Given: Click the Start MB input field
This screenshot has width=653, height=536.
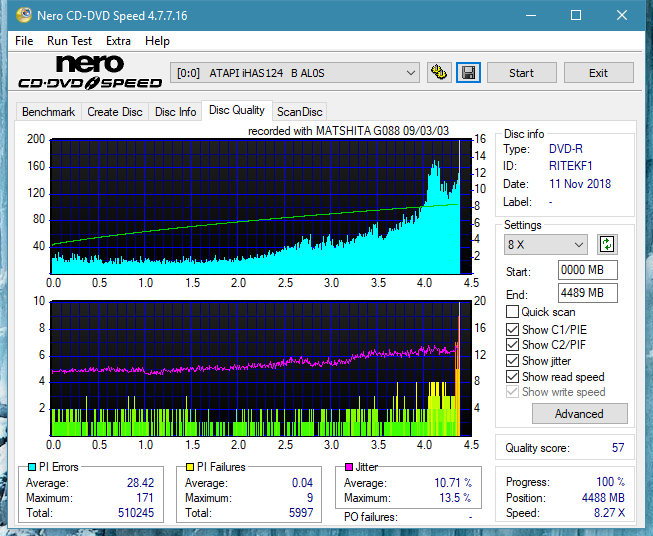Looking at the screenshot, I should [588, 270].
